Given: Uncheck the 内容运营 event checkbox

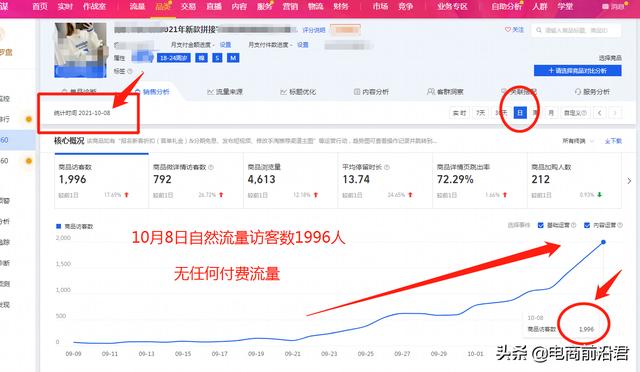Looking at the screenshot, I should 587,225.
